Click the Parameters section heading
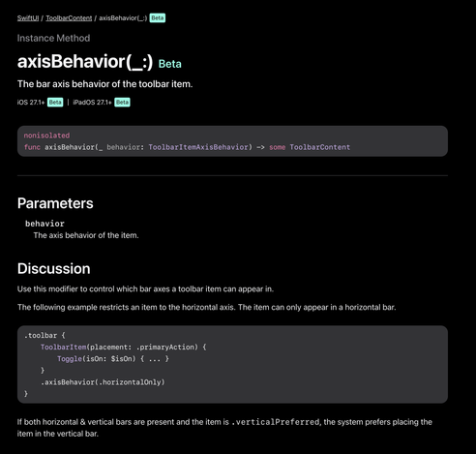This screenshot has height=454, width=476. click(55, 203)
